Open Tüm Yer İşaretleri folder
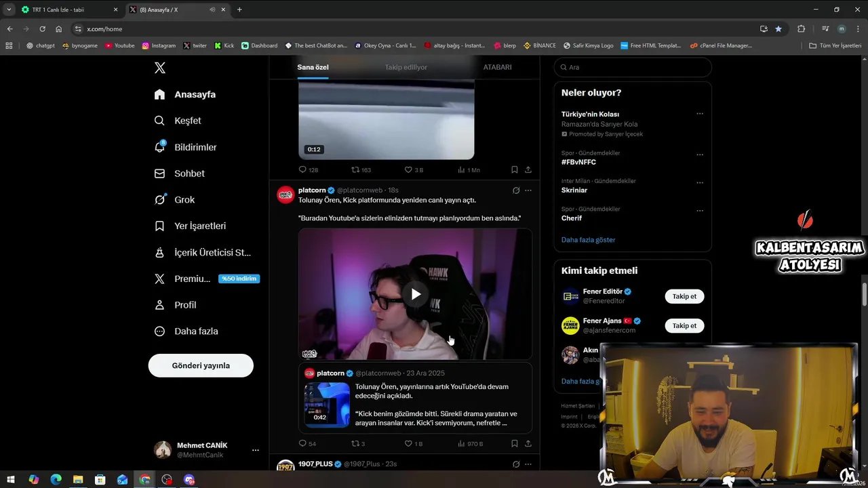This screenshot has width=868, height=488. coord(835,45)
